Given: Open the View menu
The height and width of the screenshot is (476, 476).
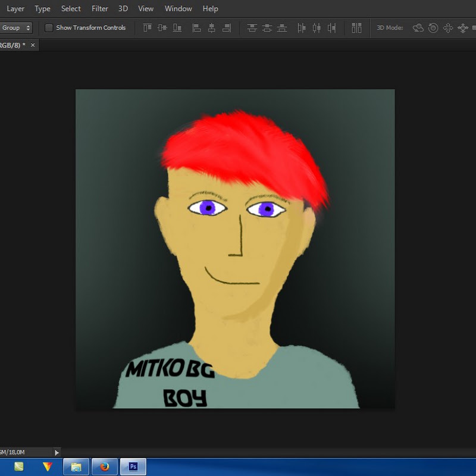Looking at the screenshot, I should [146, 8].
